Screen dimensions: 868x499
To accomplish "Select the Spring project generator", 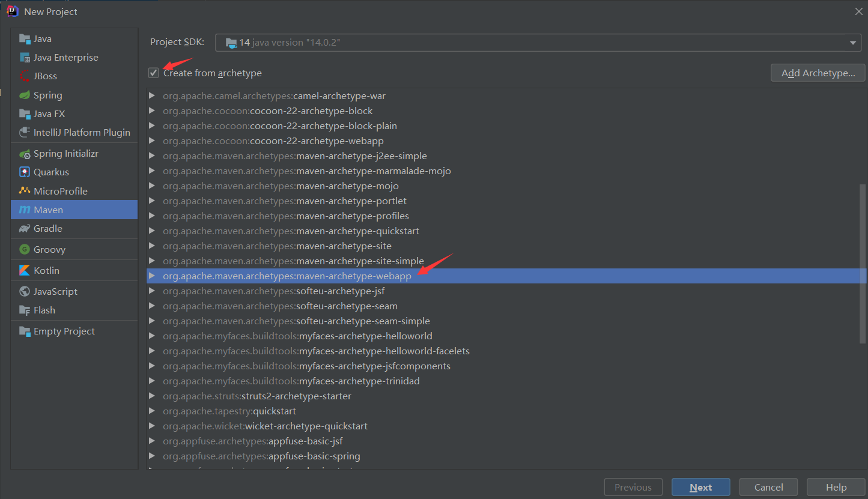I will 48,95.
